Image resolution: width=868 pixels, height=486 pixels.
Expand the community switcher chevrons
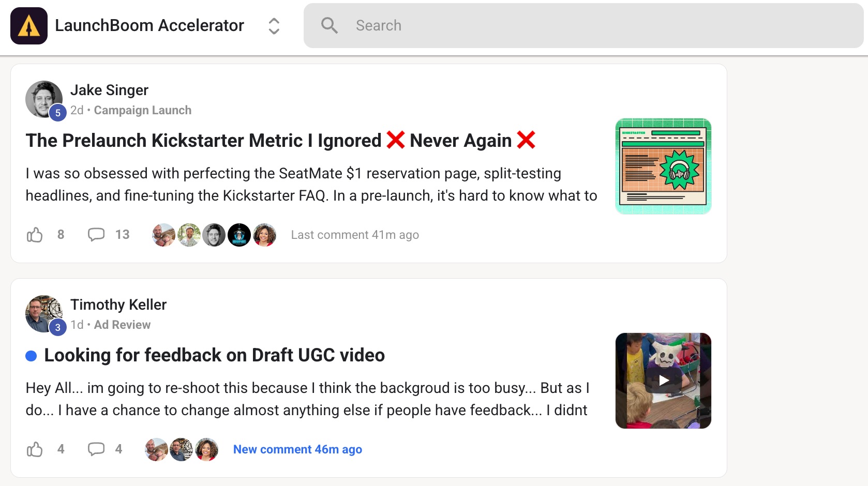click(274, 26)
